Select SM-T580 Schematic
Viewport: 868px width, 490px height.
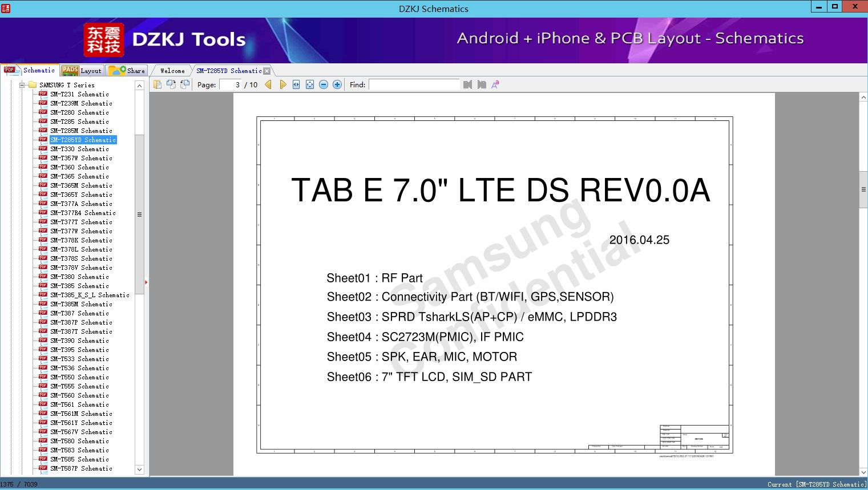pos(79,441)
